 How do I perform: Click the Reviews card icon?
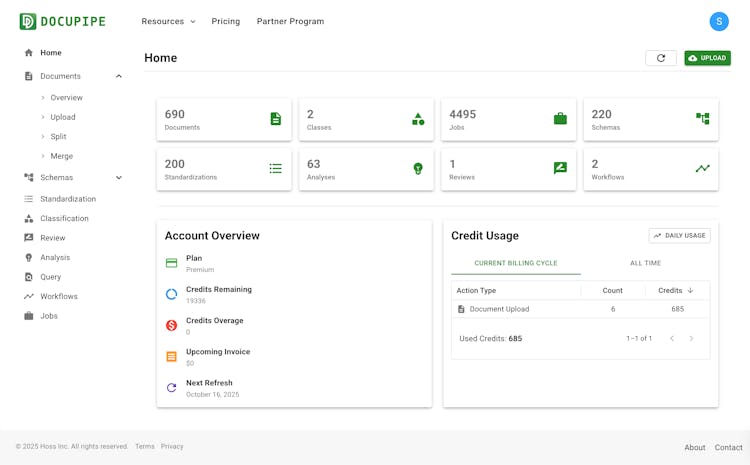(560, 169)
